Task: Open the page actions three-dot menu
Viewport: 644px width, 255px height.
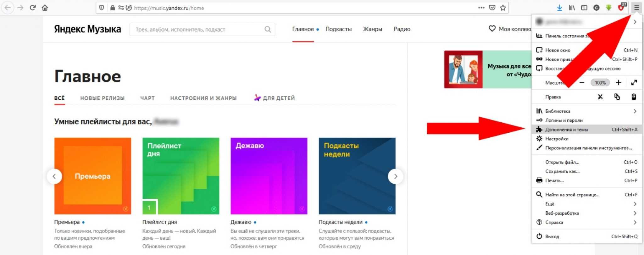Action: coord(481,8)
